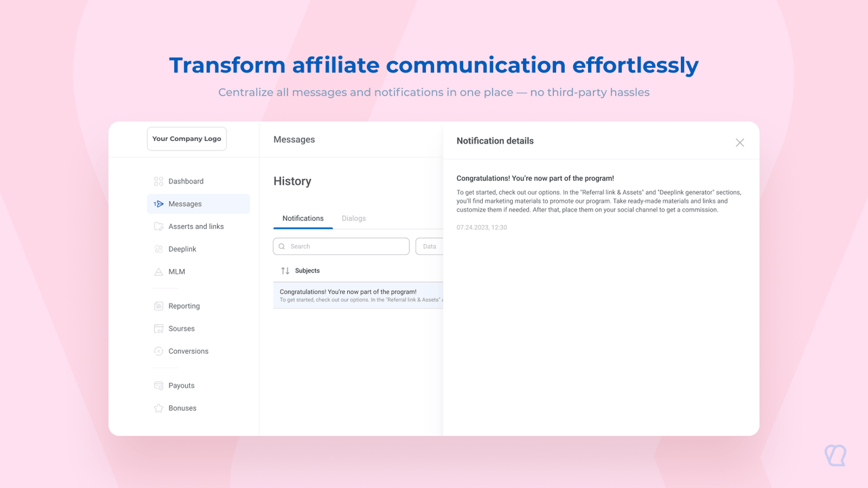Close the Notification details panel

pos(740,142)
